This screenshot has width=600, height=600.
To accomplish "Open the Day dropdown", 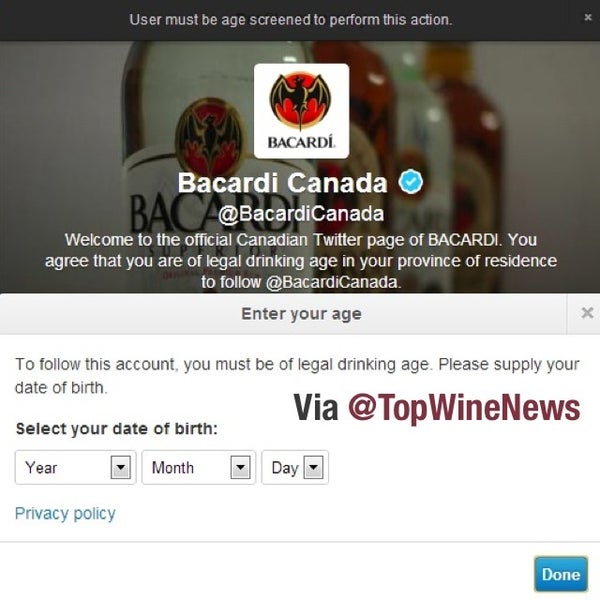I will pos(295,467).
